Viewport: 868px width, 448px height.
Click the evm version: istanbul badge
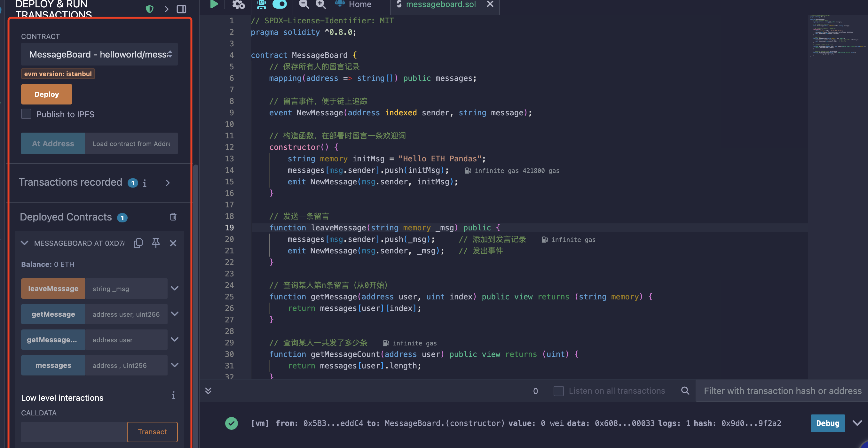pyautogui.click(x=58, y=74)
